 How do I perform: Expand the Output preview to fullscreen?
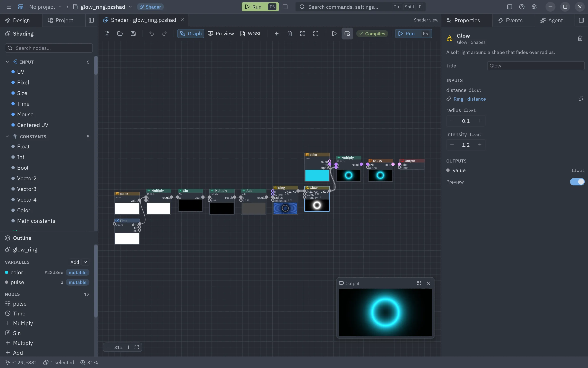(419, 283)
